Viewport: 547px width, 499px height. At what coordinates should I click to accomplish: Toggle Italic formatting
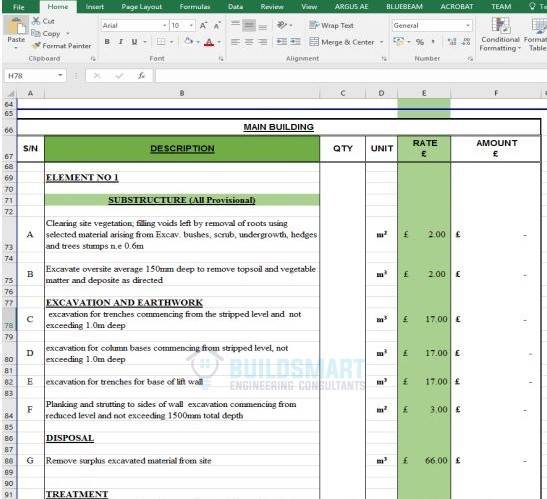(x=121, y=42)
